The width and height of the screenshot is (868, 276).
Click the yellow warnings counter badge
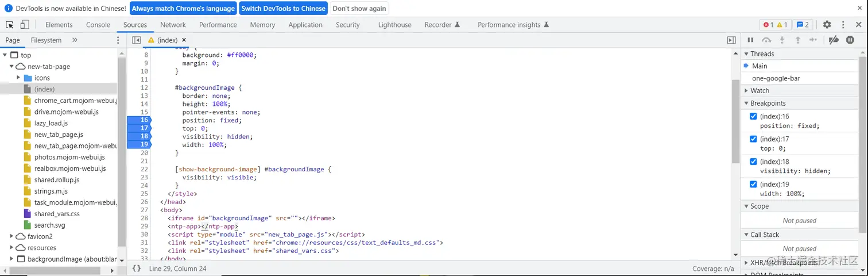[782, 25]
